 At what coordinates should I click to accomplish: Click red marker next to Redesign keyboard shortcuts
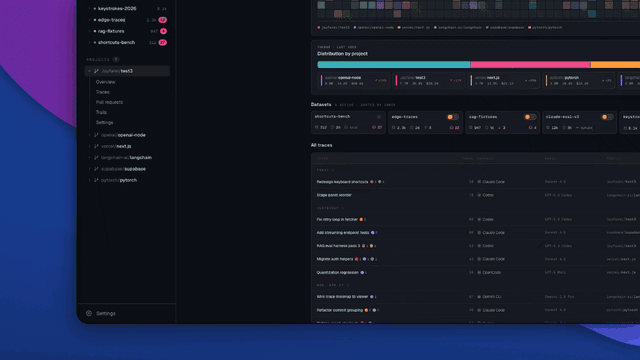click(371, 182)
